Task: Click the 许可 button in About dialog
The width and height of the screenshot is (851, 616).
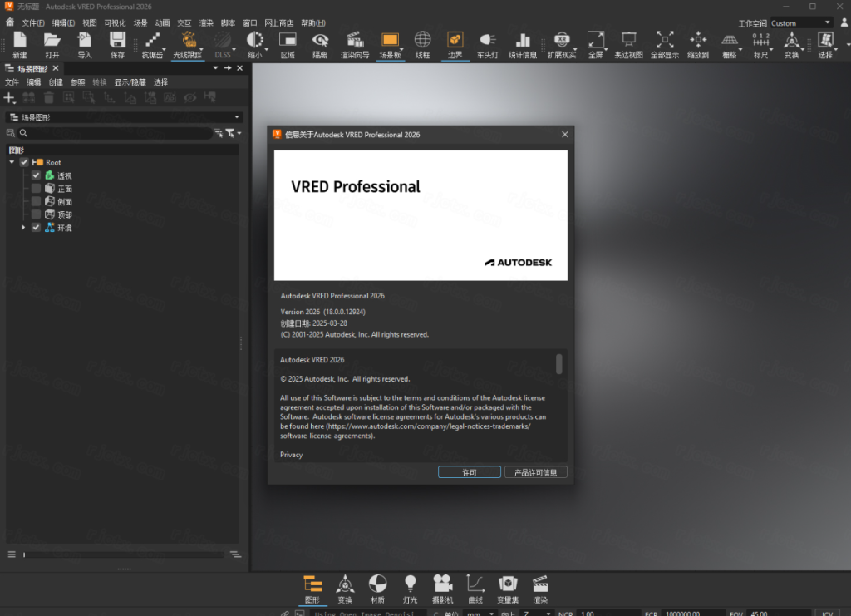Action: 469,472
